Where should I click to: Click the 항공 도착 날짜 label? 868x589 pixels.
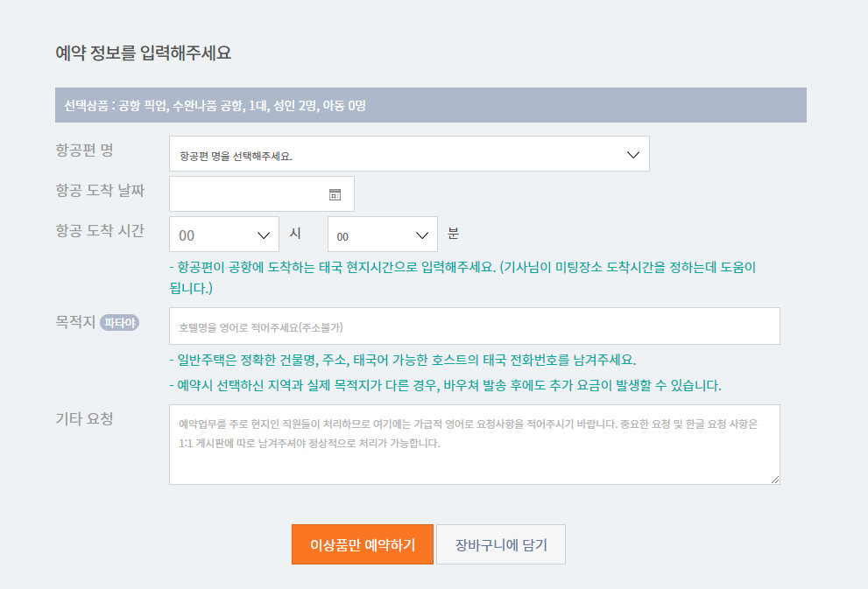pyautogui.click(x=100, y=190)
